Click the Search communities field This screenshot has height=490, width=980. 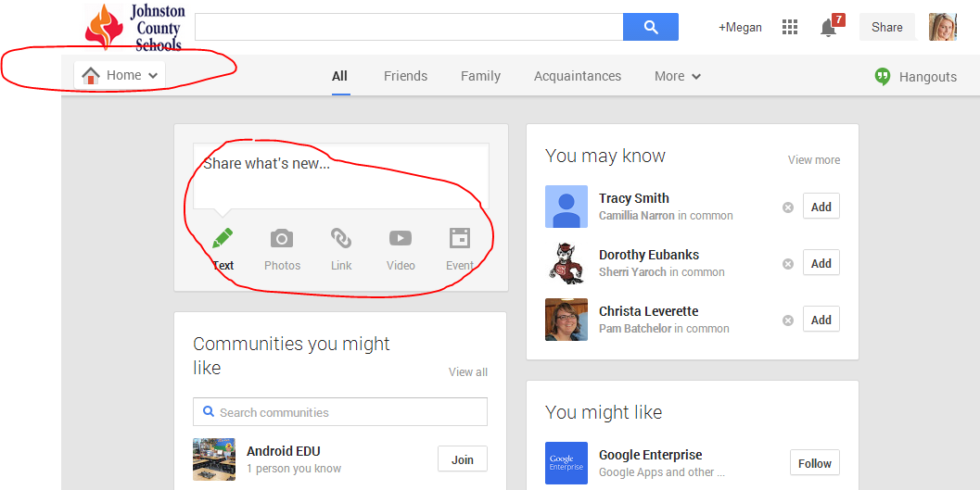coord(340,412)
